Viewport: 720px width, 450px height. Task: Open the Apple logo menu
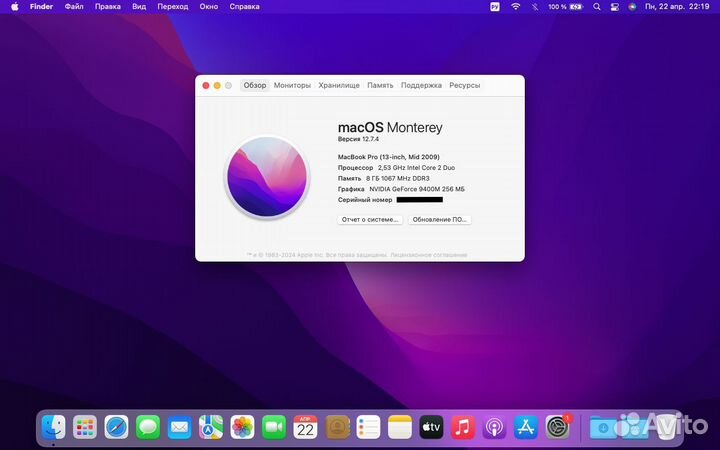(x=15, y=6)
